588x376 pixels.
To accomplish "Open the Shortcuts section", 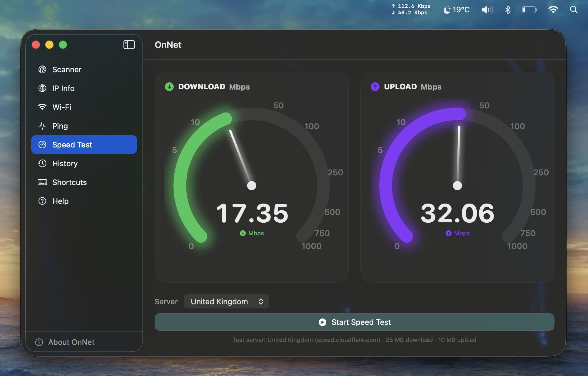I will (84, 182).
